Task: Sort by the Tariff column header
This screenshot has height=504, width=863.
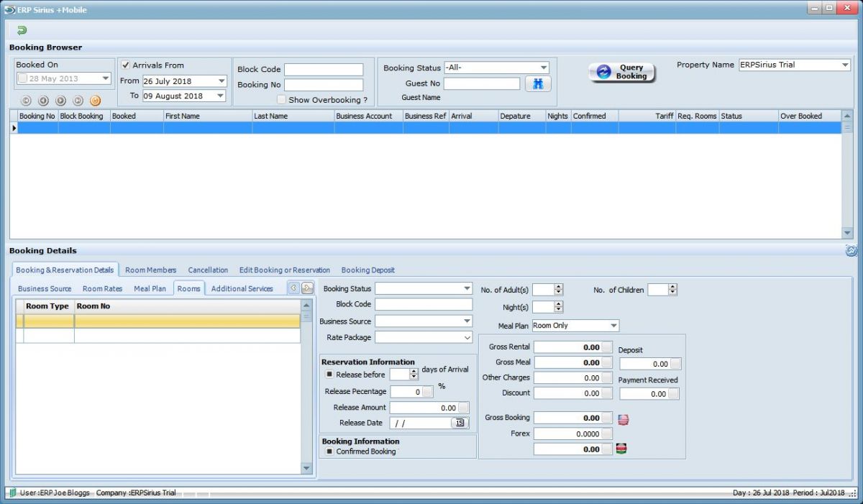Action: 647,116
